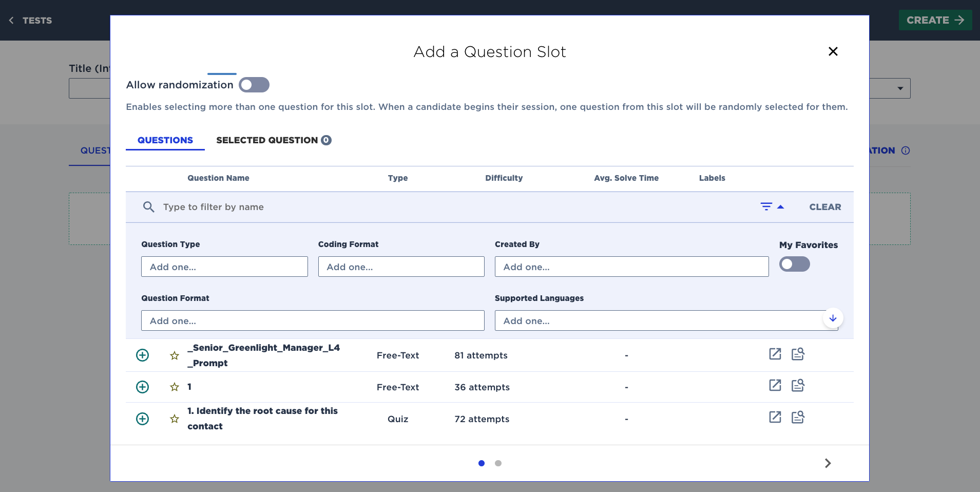The width and height of the screenshot is (980, 492).
Task: Click the download arrow beside Supported Languages
Action: pos(833,318)
